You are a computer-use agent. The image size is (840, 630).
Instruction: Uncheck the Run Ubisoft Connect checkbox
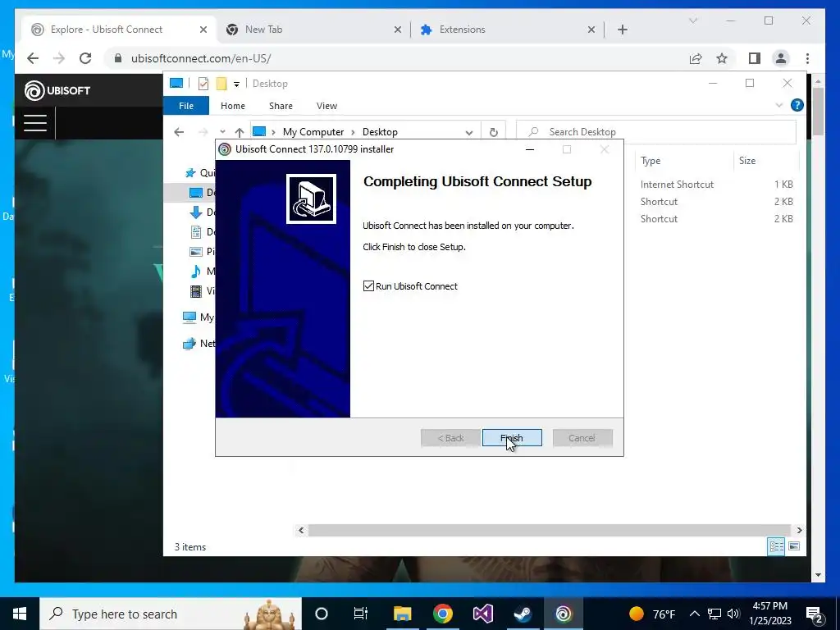point(368,286)
